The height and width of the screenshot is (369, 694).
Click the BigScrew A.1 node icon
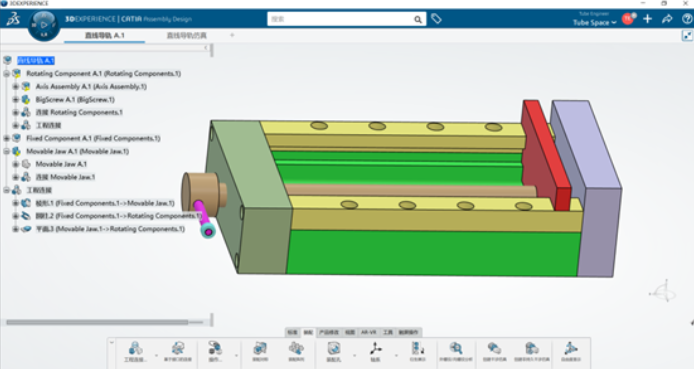click(26, 99)
